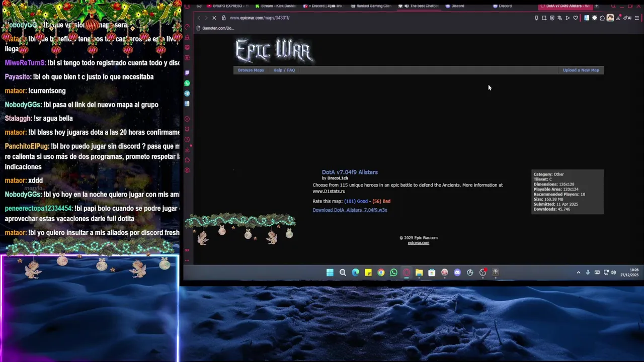Open Discord from the taskbar
Viewport: 644px width, 362px height.
coord(457,273)
